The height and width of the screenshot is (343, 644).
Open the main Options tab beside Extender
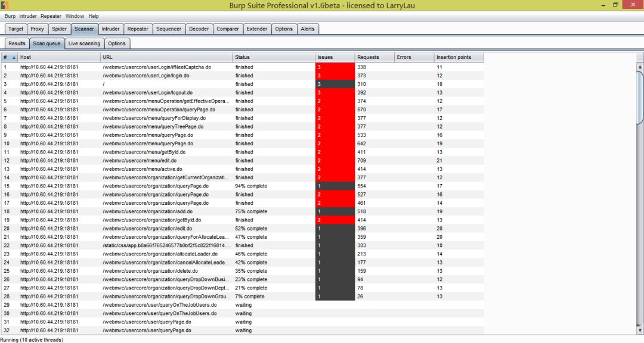tap(284, 29)
